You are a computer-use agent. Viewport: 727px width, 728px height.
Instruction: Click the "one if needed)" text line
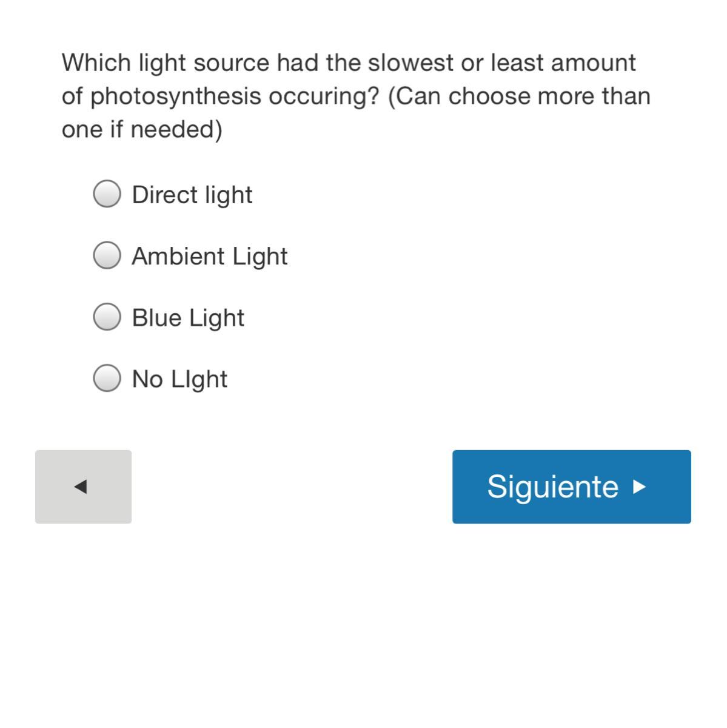click(x=142, y=129)
